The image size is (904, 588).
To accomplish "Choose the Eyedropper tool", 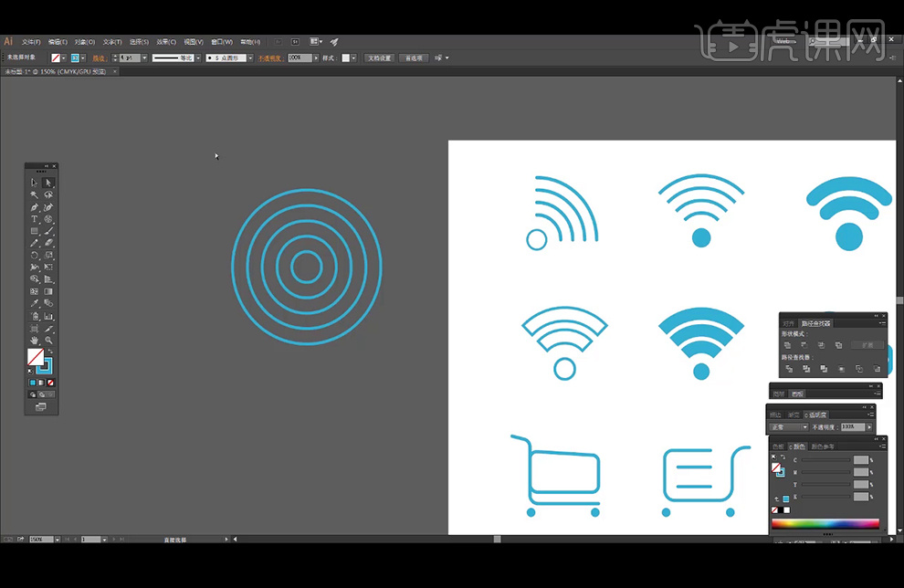I will coord(35,303).
